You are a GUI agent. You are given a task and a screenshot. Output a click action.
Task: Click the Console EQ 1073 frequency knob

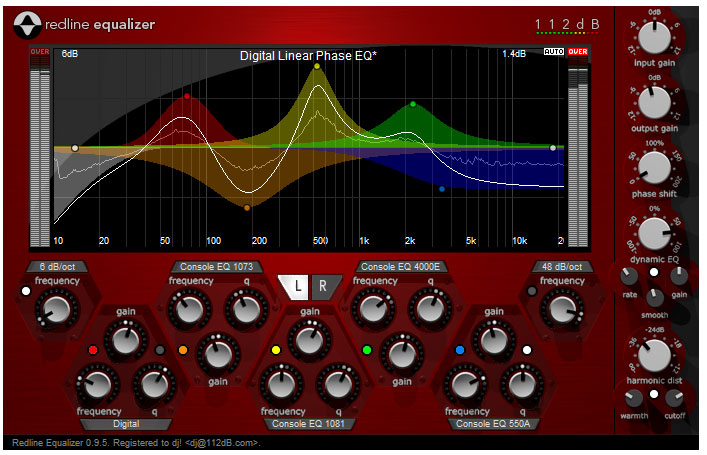189,310
